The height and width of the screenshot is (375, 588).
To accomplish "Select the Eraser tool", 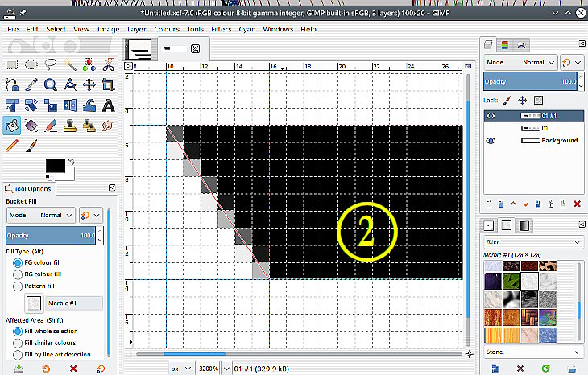I will tap(51, 126).
